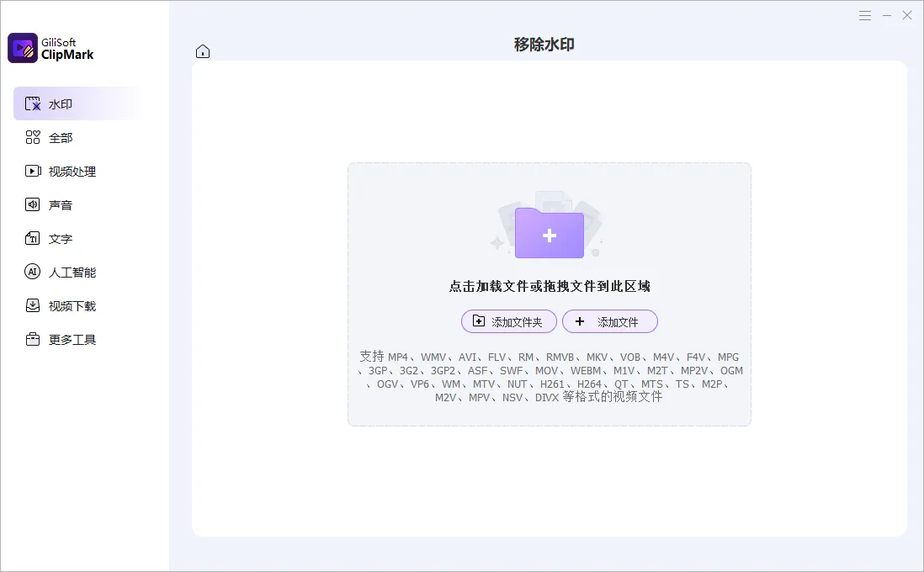Select the 文字 text tool icon
This screenshot has height=572, width=924.
[x=33, y=239]
